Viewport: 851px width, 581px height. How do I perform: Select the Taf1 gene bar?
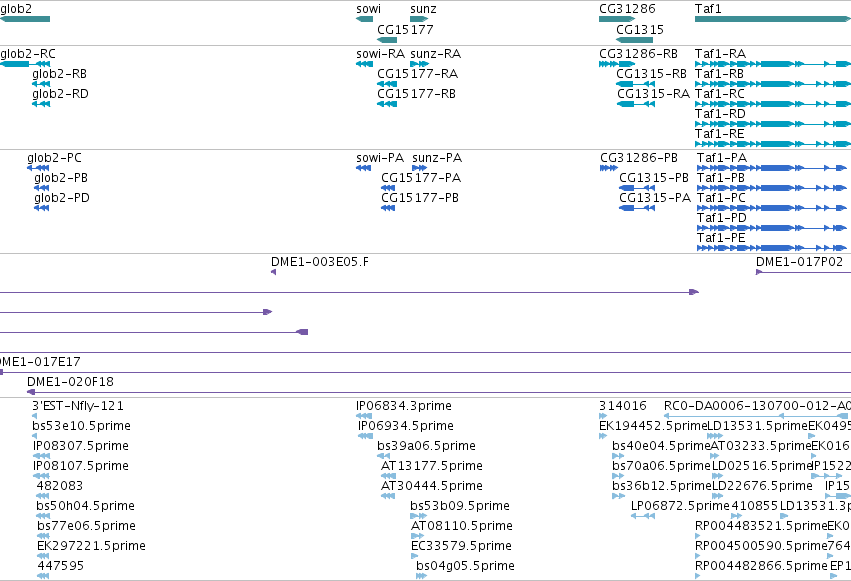click(x=773, y=19)
